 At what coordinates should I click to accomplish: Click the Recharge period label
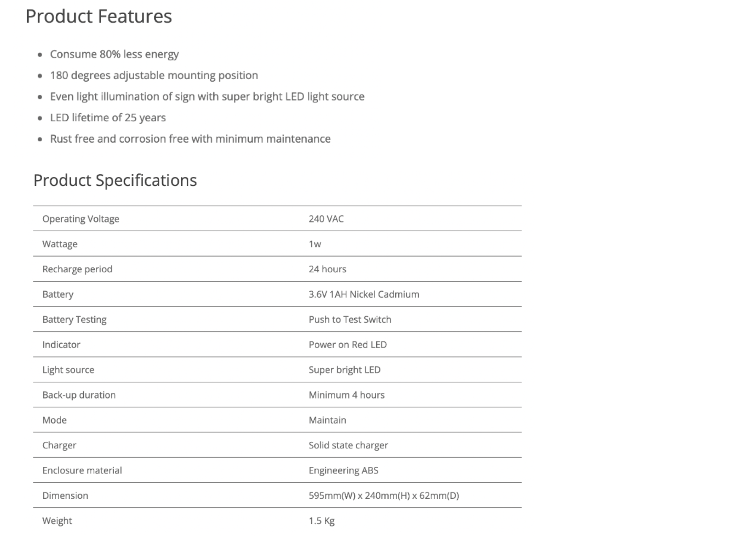pyautogui.click(x=77, y=269)
